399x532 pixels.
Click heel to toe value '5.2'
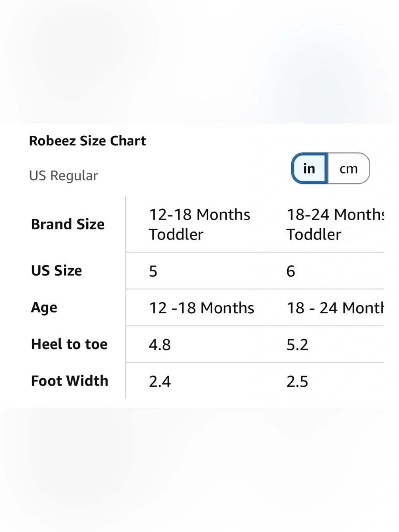(x=297, y=345)
